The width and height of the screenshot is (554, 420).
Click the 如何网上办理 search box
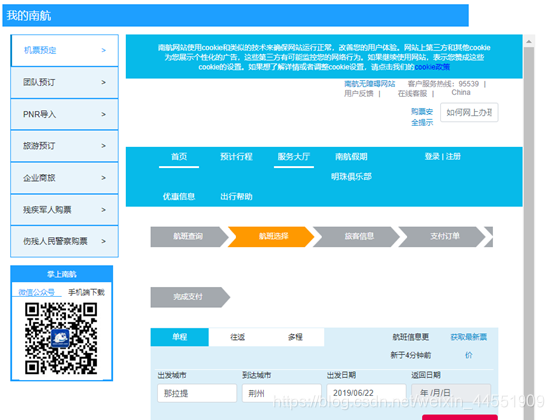tap(469, 112)
